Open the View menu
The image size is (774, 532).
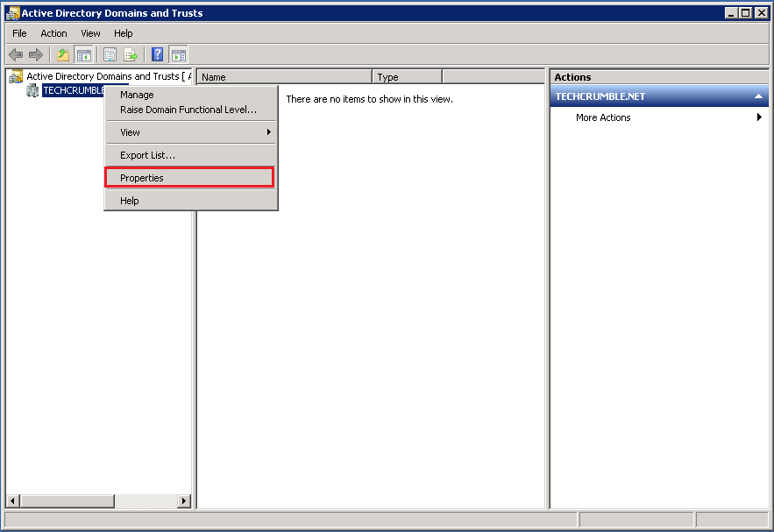pyautogui.click(x=90, y=32)
